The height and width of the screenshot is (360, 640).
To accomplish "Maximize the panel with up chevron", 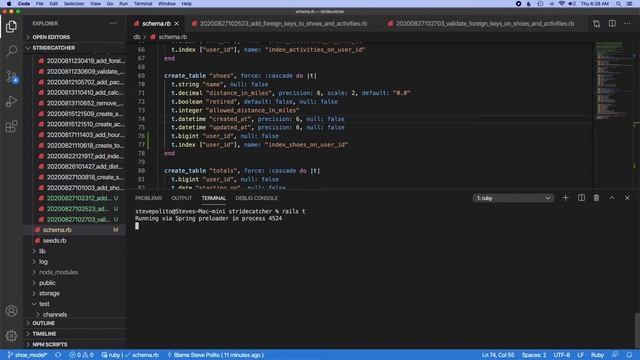I will 612,198.
